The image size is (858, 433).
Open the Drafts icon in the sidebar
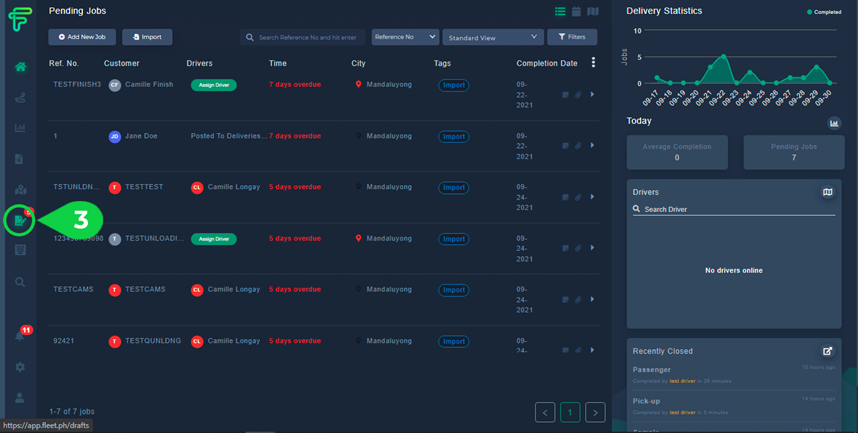(20, 220)
